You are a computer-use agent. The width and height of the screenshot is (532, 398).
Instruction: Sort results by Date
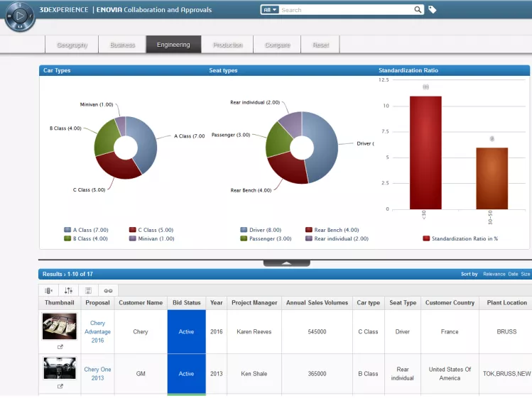pos(513,274)
